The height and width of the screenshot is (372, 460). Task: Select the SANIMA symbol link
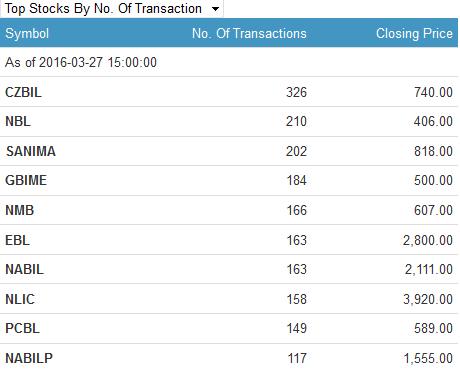pos(31,151)
